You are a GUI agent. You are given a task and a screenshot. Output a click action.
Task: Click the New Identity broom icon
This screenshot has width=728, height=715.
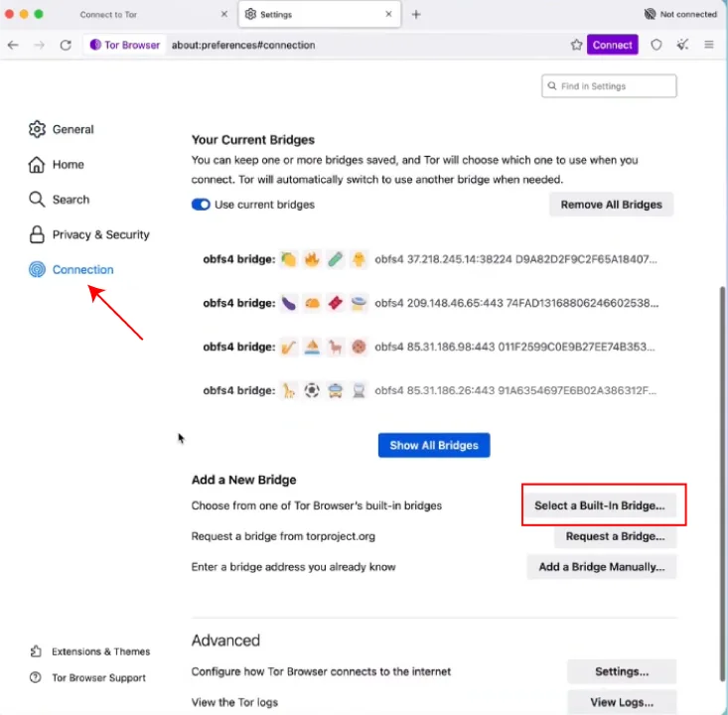[x=682, y=45]
